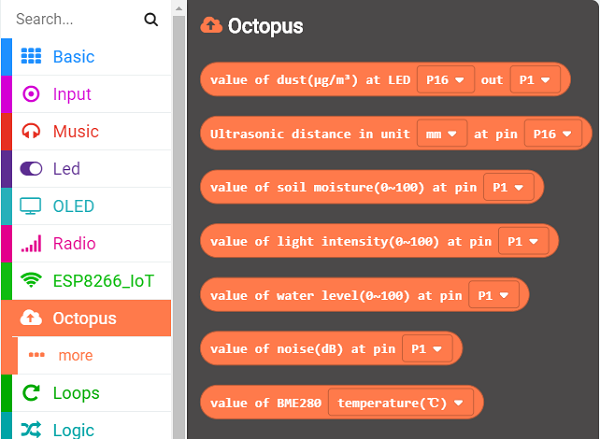
Task: Open the Radio category
Action: (x=86, y=243)
